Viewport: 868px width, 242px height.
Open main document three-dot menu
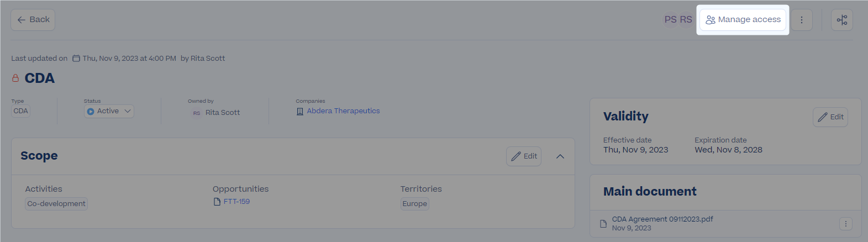tap(845, 224)
